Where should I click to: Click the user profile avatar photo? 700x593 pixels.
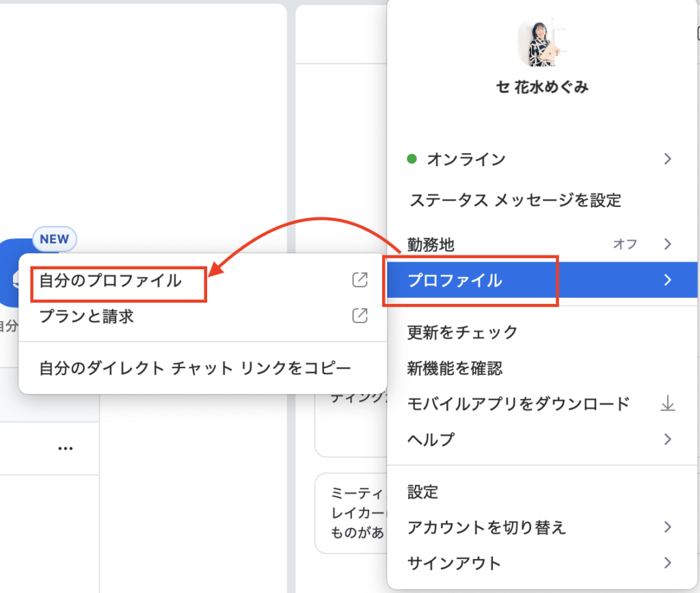pos(541,41)
